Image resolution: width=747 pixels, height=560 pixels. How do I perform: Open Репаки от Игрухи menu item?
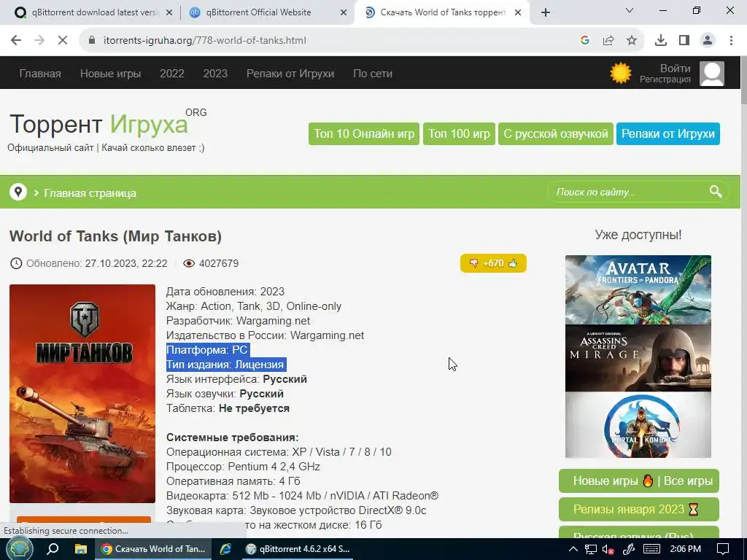point(290,74)
